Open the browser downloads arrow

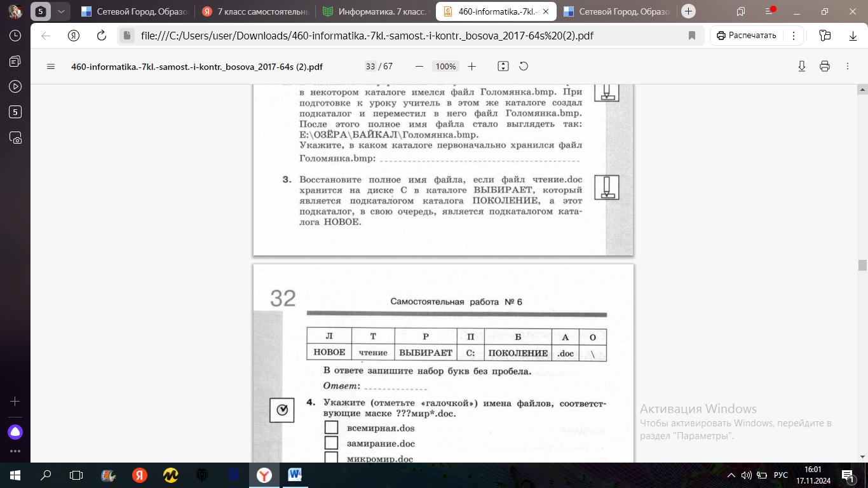pyautogui.click(x=853, y=36)
